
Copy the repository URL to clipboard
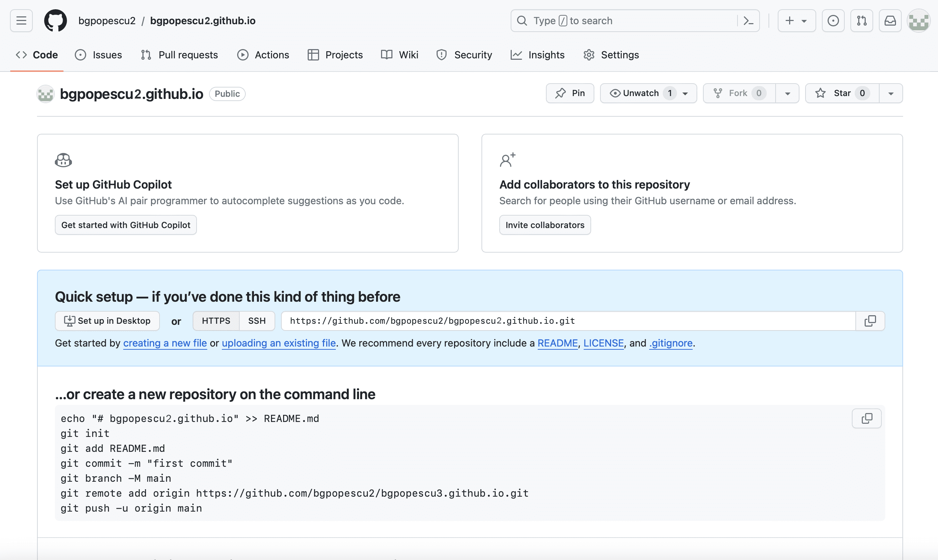click(x=870, y=321)
